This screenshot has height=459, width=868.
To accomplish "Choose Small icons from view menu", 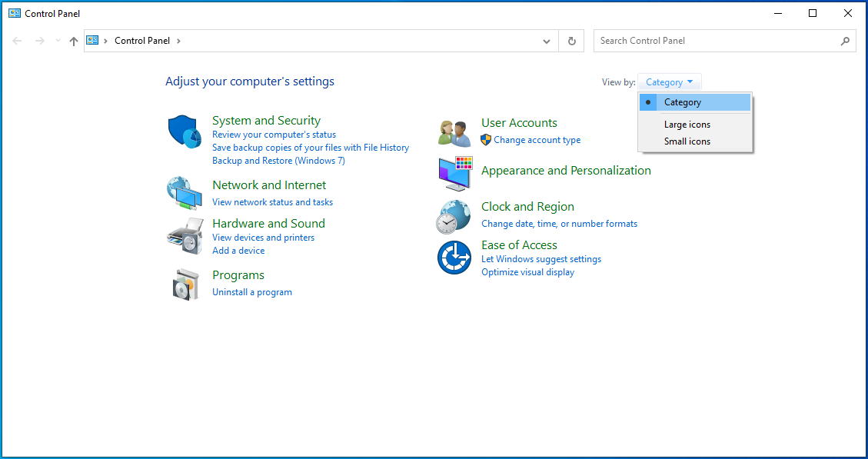I will click(687, 141).
